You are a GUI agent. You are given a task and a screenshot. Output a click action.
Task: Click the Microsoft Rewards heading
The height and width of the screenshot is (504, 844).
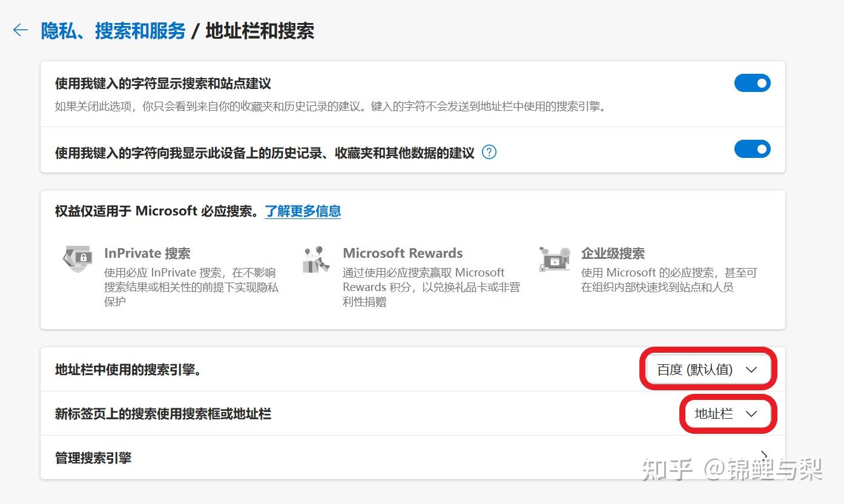click(403, 254)
